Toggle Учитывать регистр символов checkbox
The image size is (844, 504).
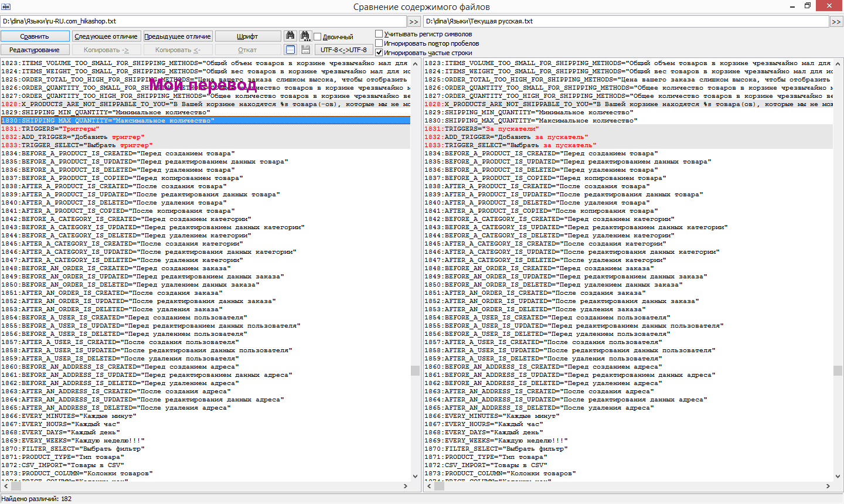tap(379, 34)
